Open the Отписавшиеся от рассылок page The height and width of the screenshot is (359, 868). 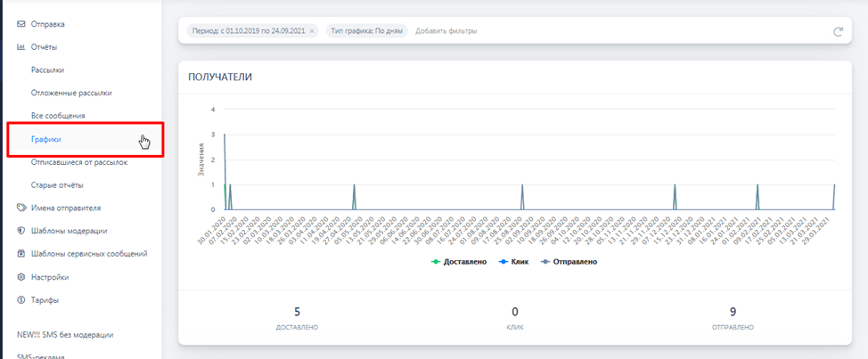coord(79,162)
